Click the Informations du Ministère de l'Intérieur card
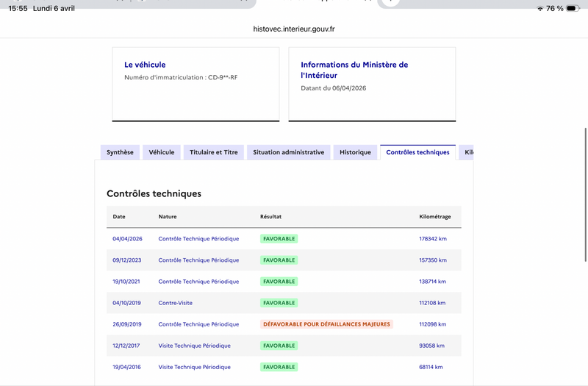This screenshot has height=386, width=588. [x=372, y=84]
